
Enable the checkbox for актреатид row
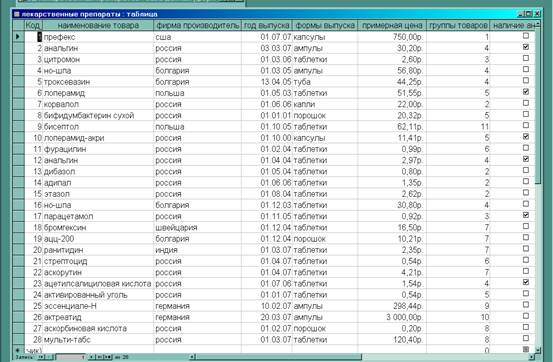point(525,316)
